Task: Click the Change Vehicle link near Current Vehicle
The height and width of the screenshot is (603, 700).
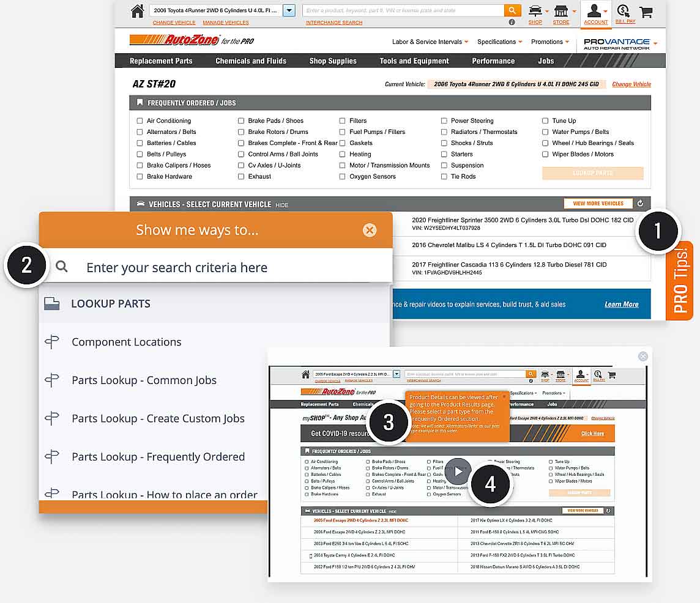Action: [x=631, y=84]
